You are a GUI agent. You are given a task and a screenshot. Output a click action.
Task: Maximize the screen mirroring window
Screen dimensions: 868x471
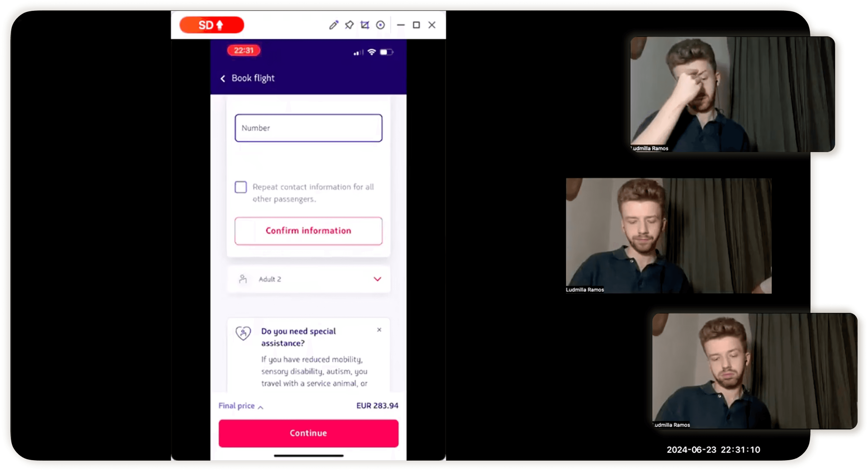click(416, 25)
